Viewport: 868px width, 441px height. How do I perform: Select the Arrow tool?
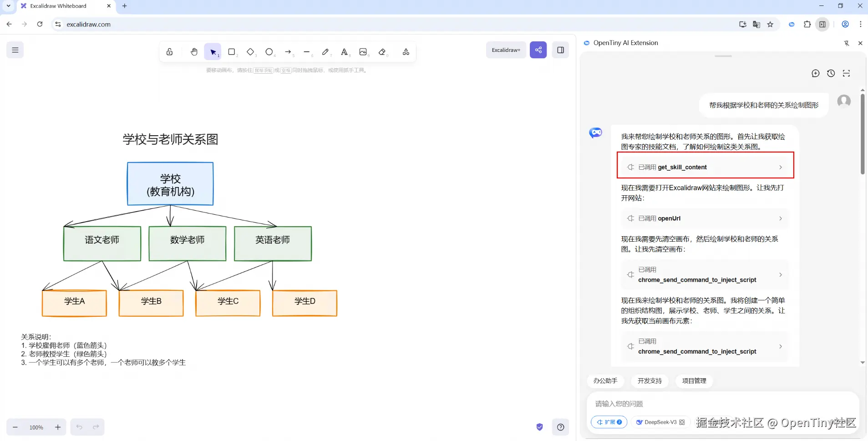click(x=288, y=52)
